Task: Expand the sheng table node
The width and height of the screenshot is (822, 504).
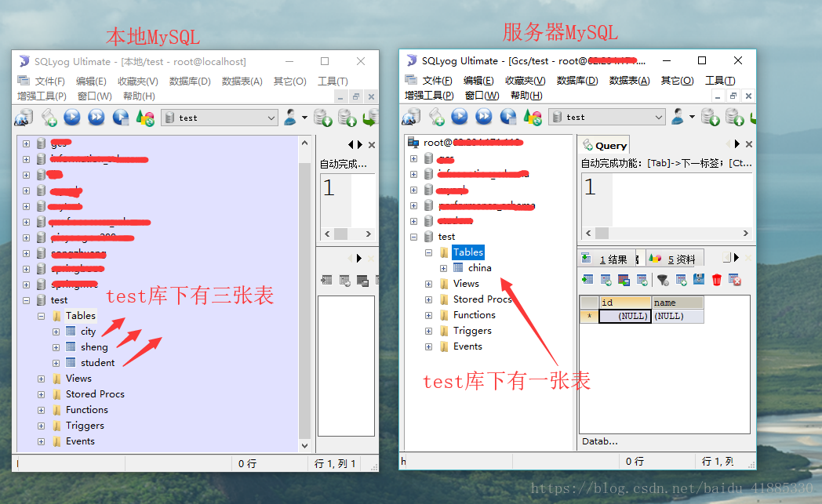Action: click(56, 348)
